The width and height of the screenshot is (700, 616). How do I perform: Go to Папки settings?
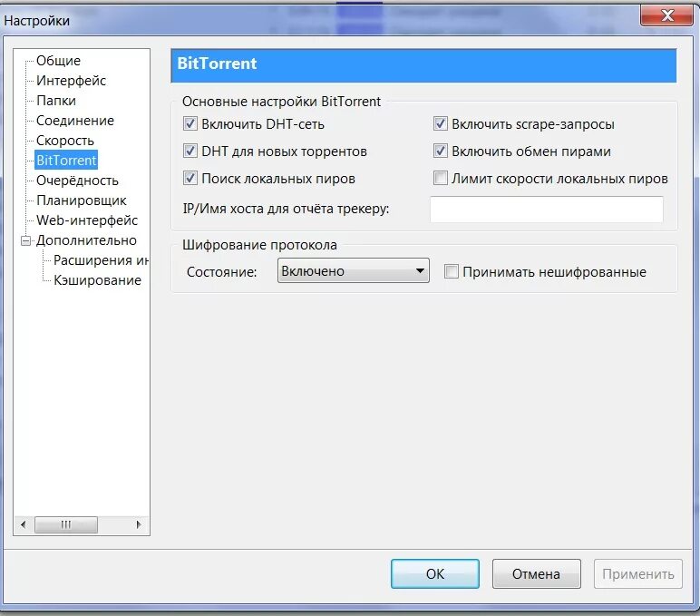(56, 101)
